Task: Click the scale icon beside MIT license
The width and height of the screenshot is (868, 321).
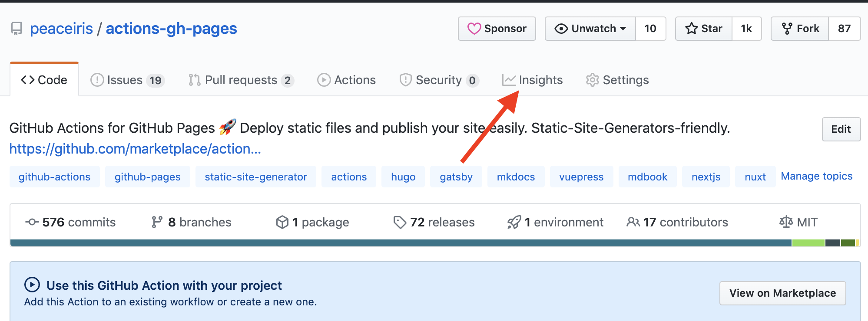Action: [786, 222]
